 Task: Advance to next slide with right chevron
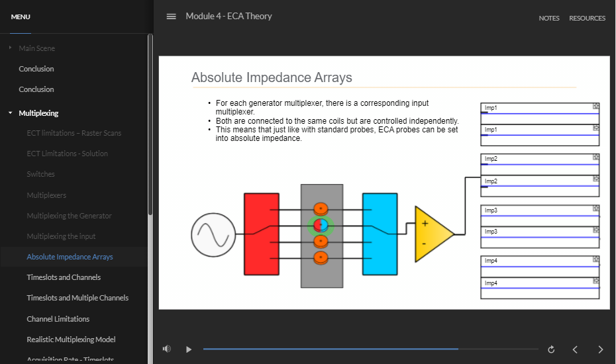tap(600, 349)
